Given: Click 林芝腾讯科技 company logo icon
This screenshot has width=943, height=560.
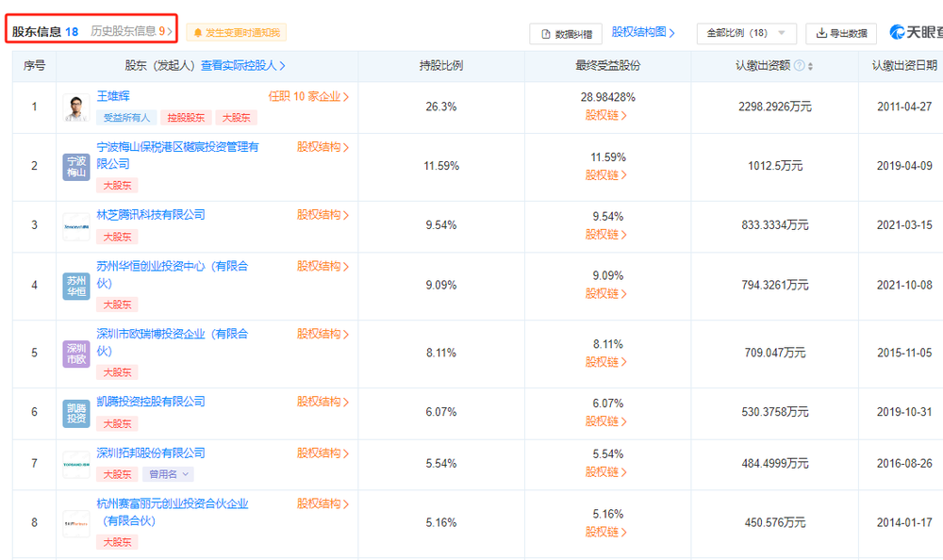Looking at the screenshot, I should (76, 227).
